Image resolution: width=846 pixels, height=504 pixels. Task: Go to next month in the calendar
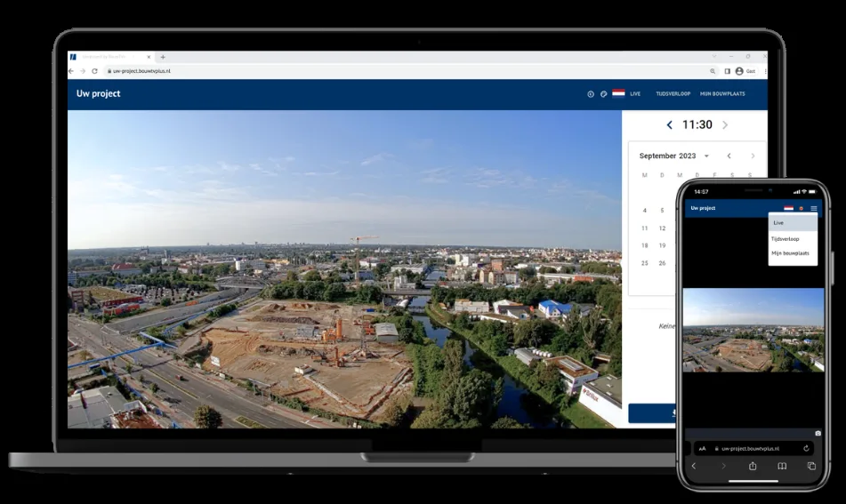coord(753,156)
